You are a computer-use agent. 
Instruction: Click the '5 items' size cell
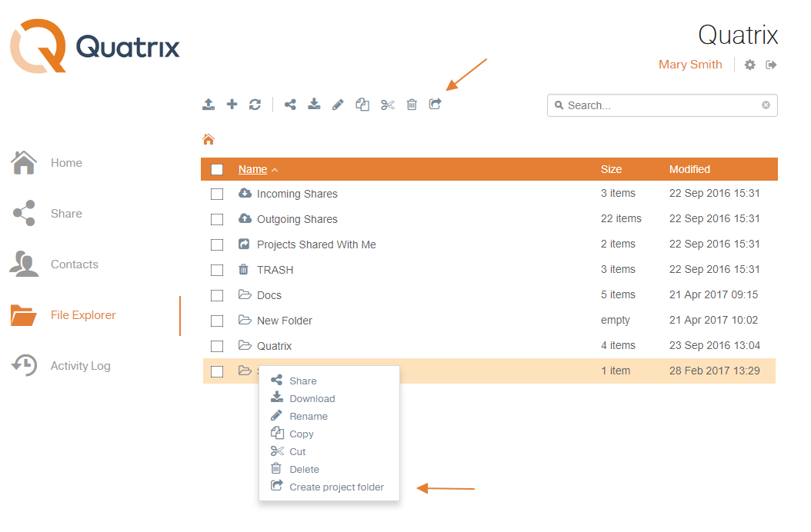click(x=618, y=294)
